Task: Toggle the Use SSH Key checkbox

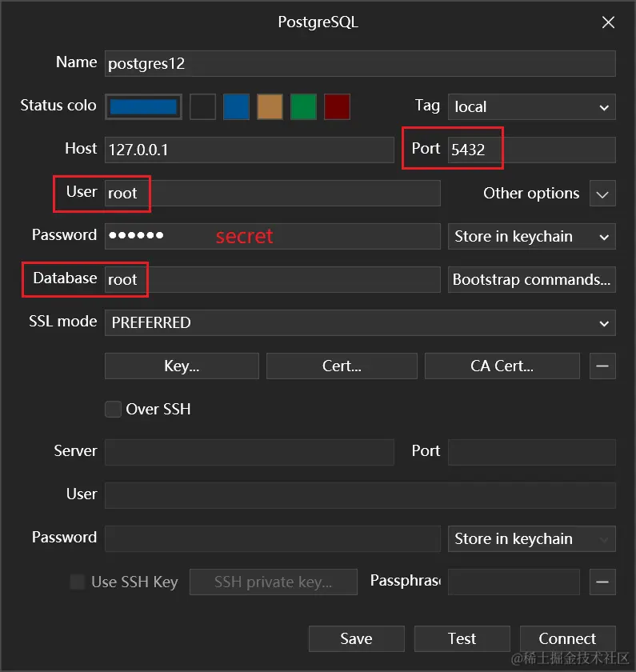Action: [78, 582]
